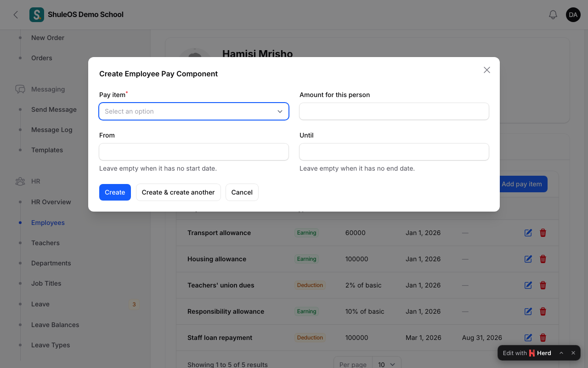Click the ShuleOS green logo icon

[x=37, y=15]
